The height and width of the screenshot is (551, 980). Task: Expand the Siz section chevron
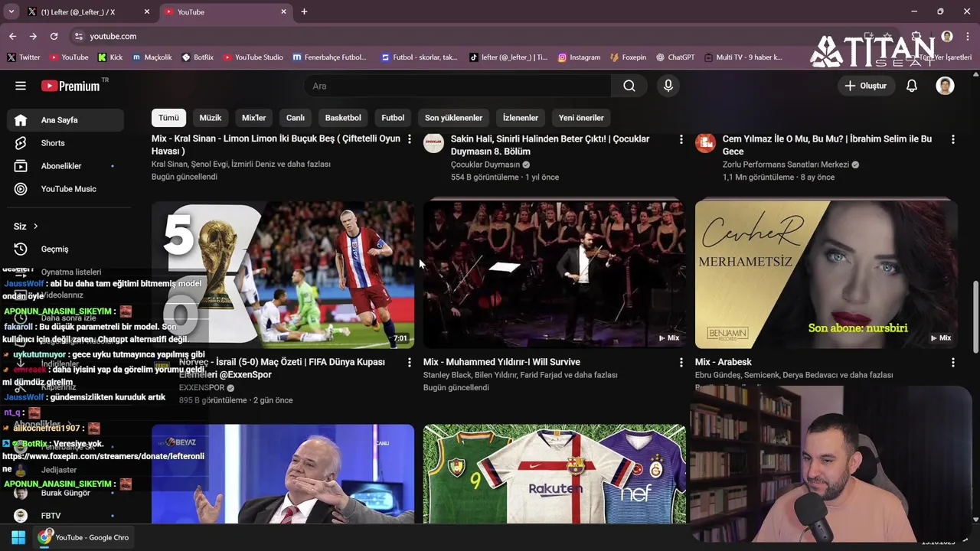click(x=35, y=227)
